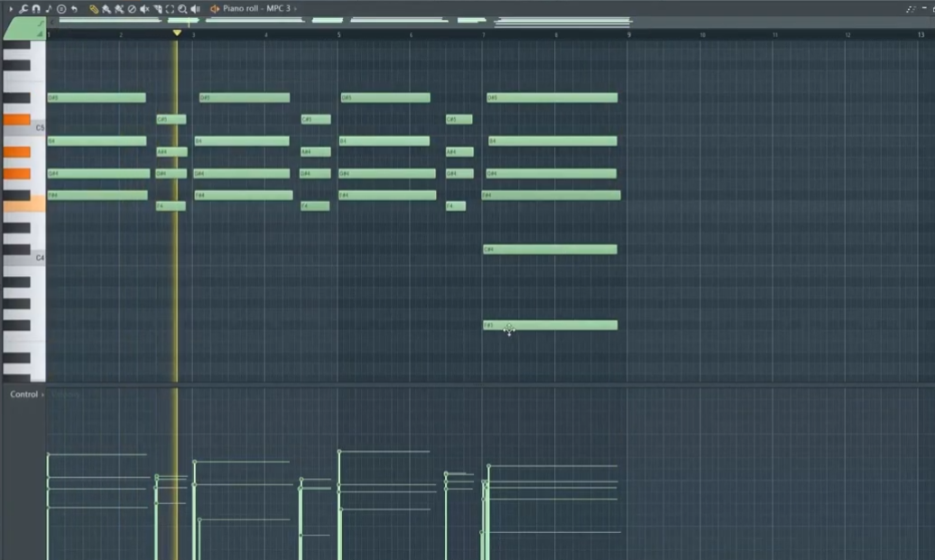Select the first C#5 short note
935x560 pixels.
[171, 119]
